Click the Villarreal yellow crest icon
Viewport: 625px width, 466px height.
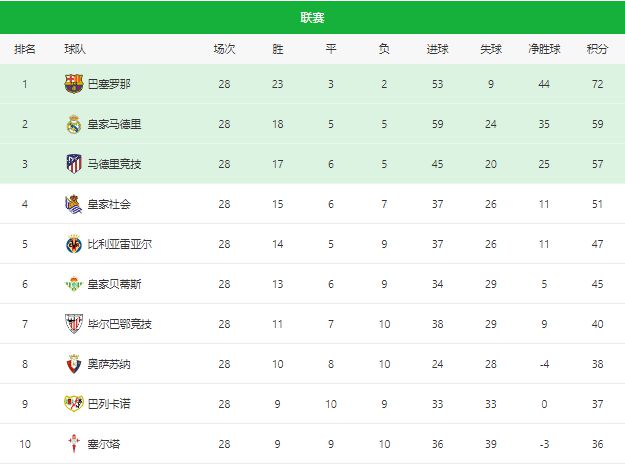(73, 244)
